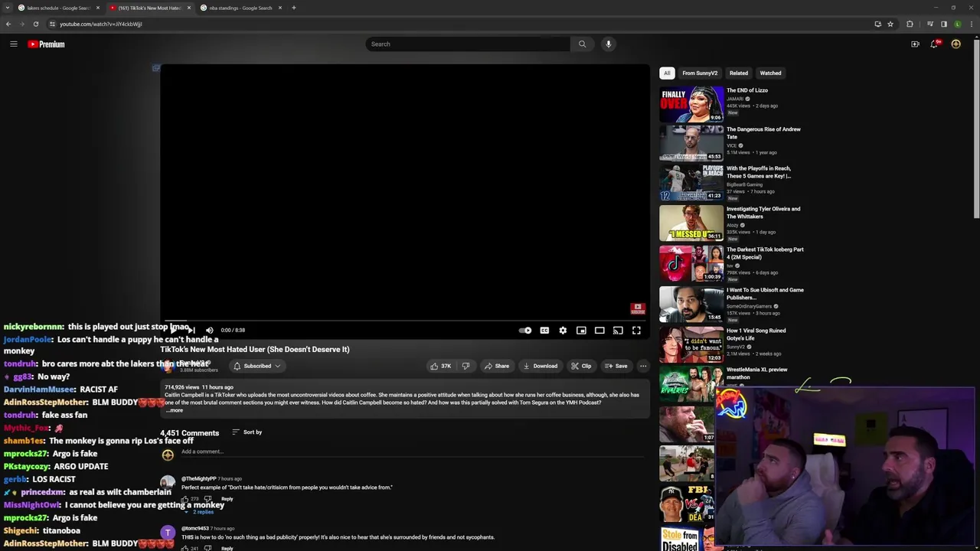This screenshot has height=551, width=980.
Task: Open Chrome media controls icon
Action: (x=930, y=24)
